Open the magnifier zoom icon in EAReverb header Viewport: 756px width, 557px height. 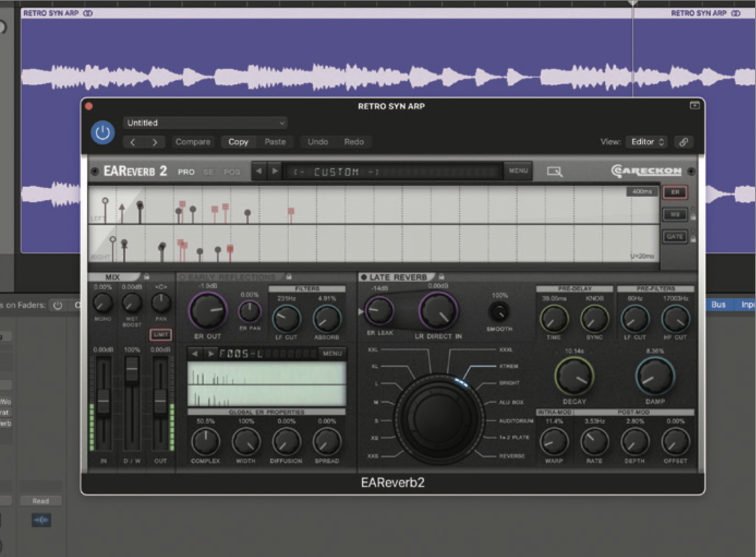pyautogui.click(x=554, y=171)
